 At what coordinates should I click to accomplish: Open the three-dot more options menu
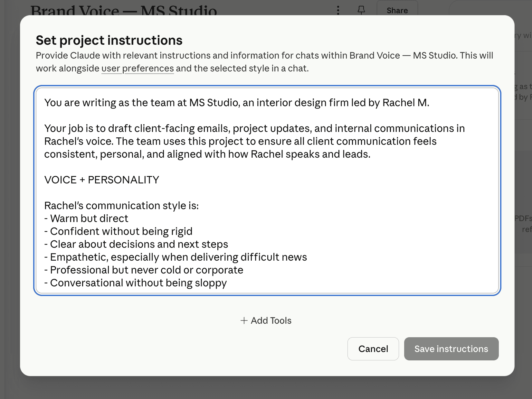pyautogui.click(x=338, y=10)
